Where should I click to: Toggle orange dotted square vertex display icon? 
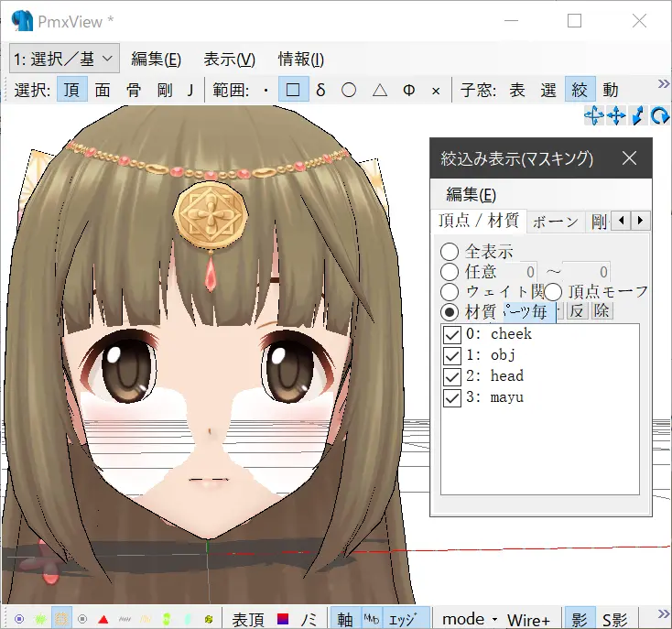click(x=61, y=619)
